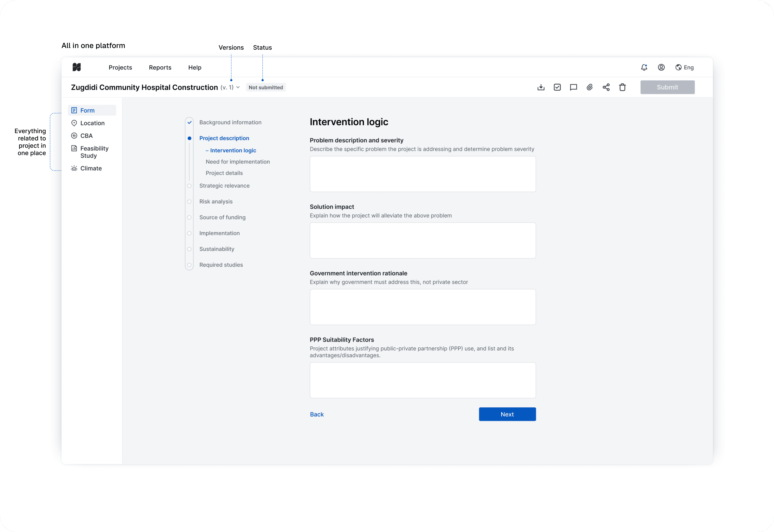Click the Strategic relevance step circle
Image resolution: width=774 pixels, height=532 pixels.
(189, 186)
